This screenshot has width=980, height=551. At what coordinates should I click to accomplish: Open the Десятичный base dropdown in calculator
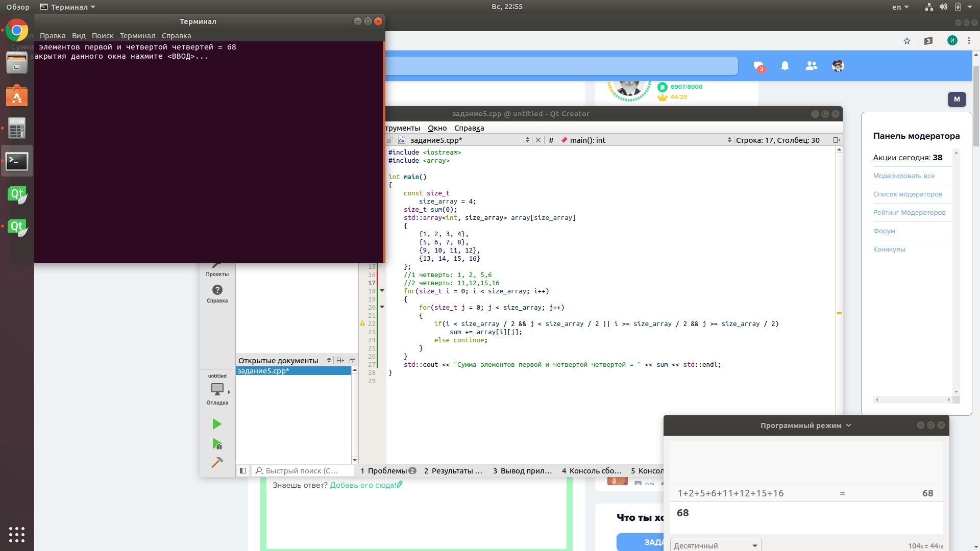[x=715, y=545]
